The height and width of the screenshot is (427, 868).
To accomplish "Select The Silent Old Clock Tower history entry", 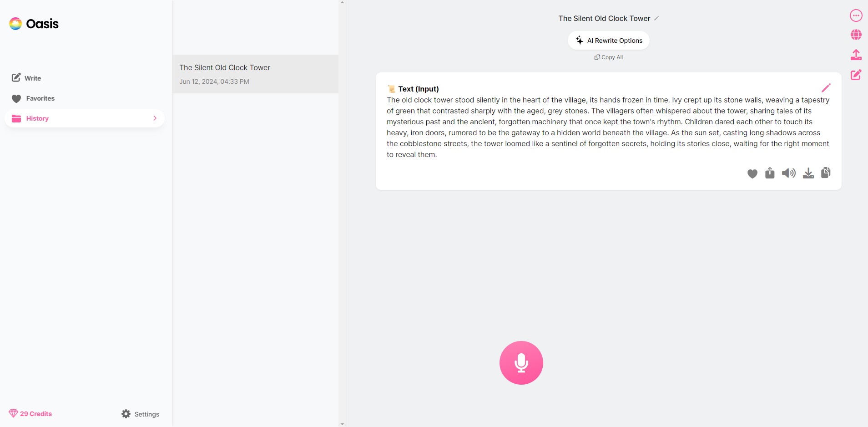I will click(x=256, y=74).
